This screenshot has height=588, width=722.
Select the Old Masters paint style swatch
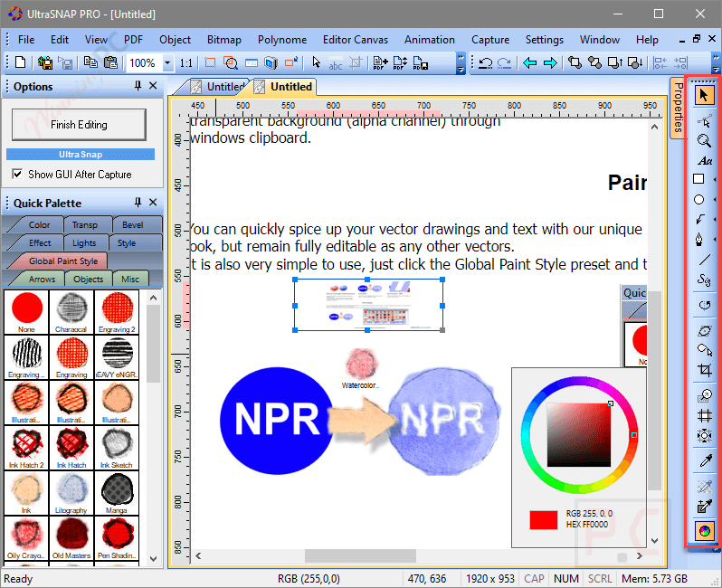click(71, 538)
